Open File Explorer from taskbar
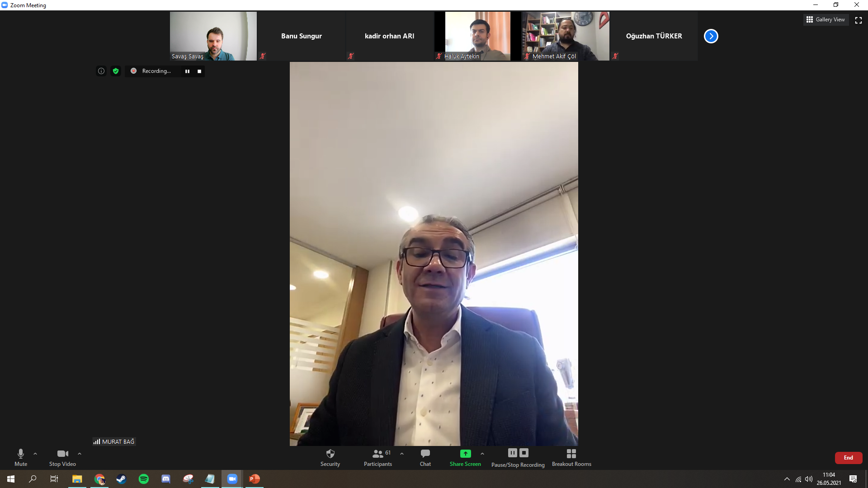Screen dimensions: 868x488 coord(77,479)
